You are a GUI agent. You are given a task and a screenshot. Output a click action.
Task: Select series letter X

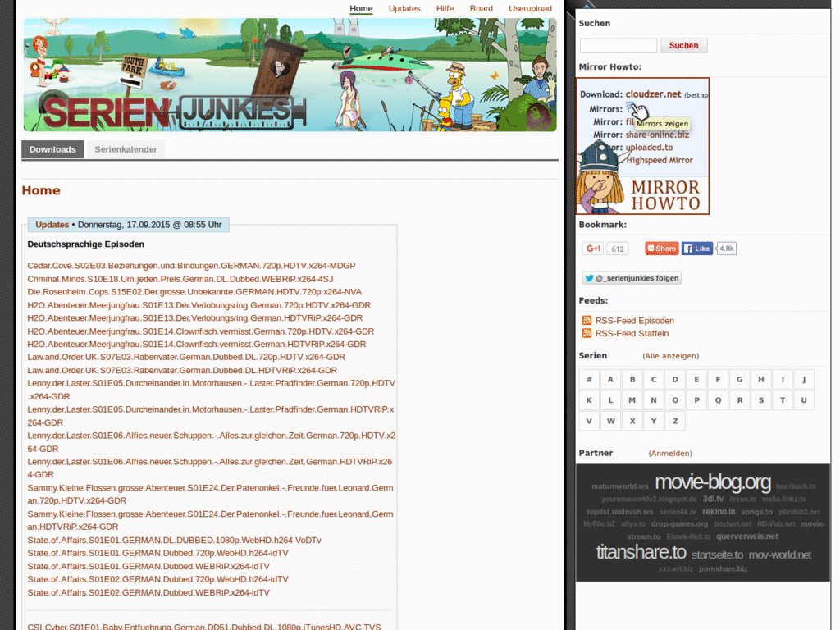coord(632,421)
